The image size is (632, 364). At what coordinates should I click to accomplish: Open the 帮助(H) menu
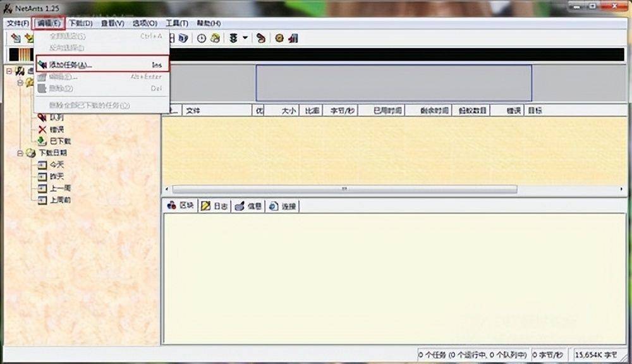pos(209,23)
